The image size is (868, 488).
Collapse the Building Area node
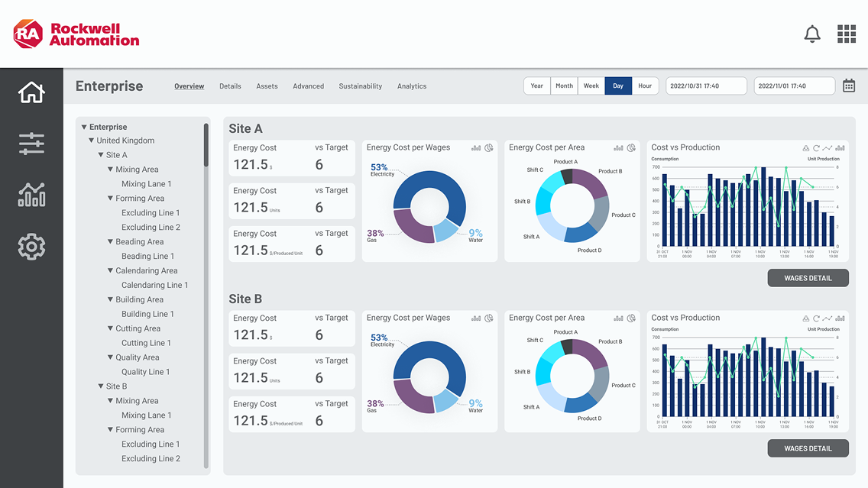click(110, 299)
